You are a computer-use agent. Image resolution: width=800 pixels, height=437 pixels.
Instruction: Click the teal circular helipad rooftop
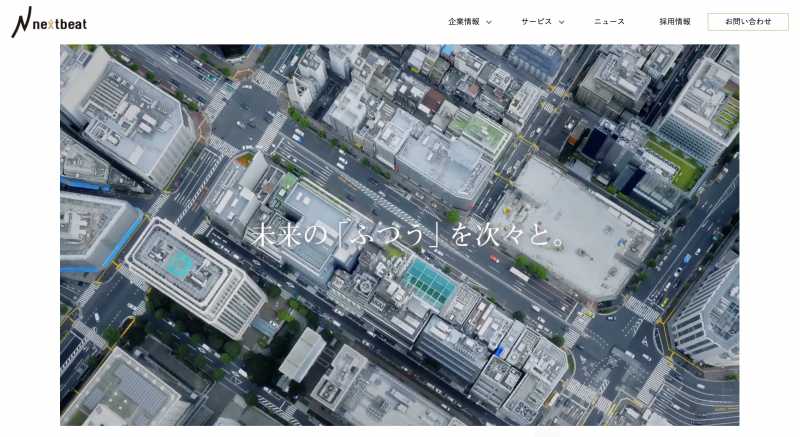pyautogui.click(x=179, y=264)
